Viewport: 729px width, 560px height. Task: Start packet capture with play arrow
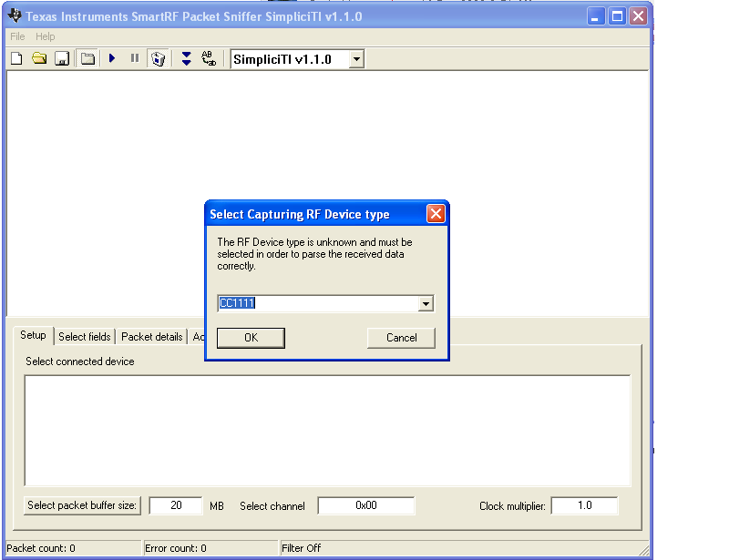coord(112,58)
